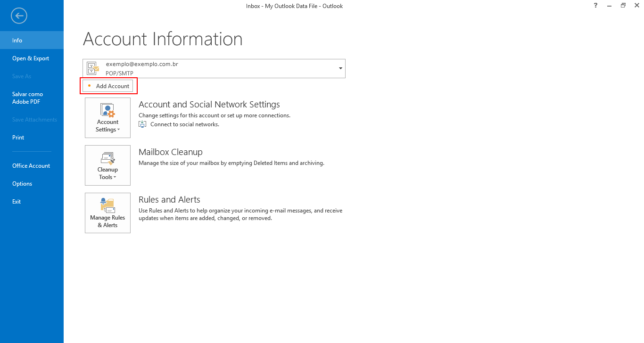
Task: Open the Cleanup Tools dropdown button
Action: pos(107,165)
